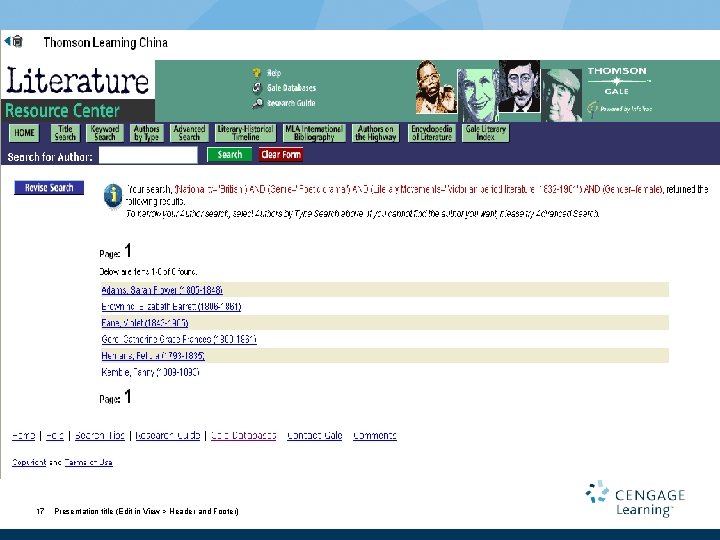Open the Keyword Search tab
720x540 pixels.
click(105, 133)
